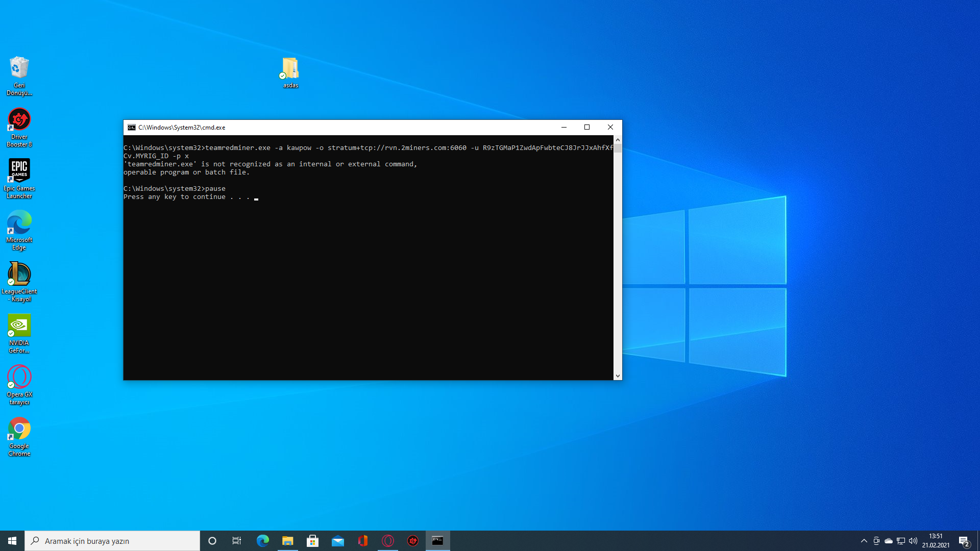The height and width of the screenshot is (551, 980).
Task: Click the Meet Now tray icon
Action: (876, 541)
